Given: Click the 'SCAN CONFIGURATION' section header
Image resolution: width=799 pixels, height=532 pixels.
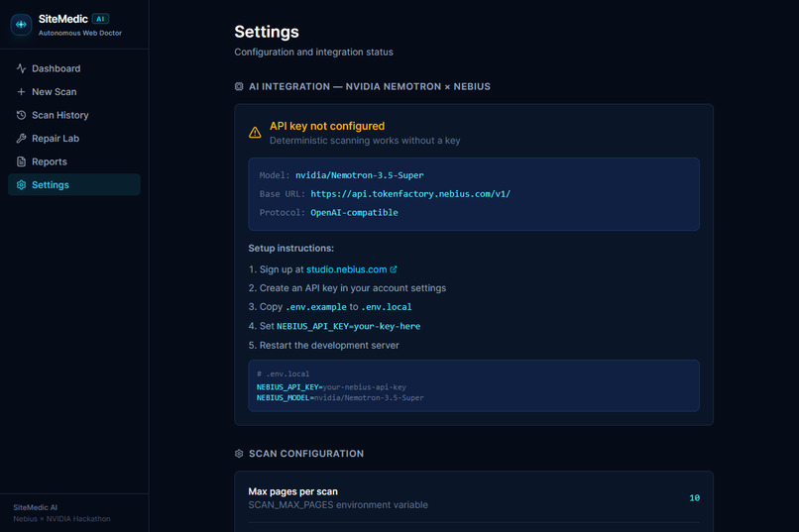Looking at the screenshot, I should (x=306, y=454).
